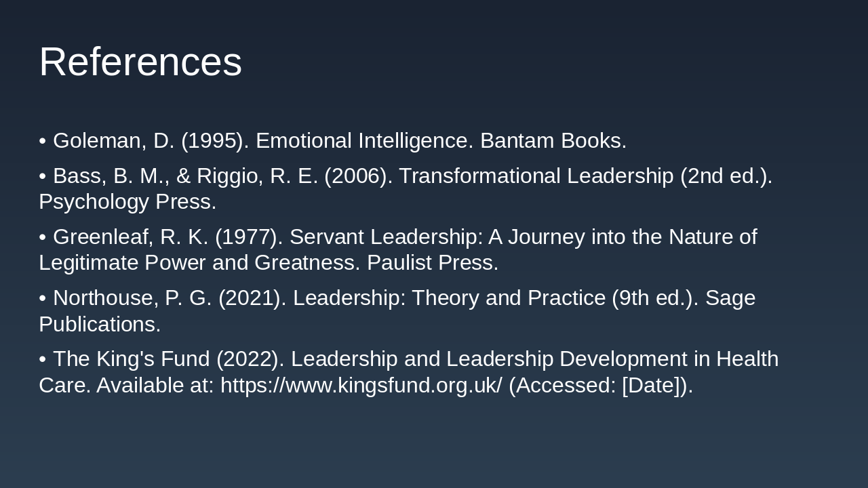Click the (9th ed.) edition text
Image resolution: width=868 pixels, height=488 pixels.
[x=654, y=298]
